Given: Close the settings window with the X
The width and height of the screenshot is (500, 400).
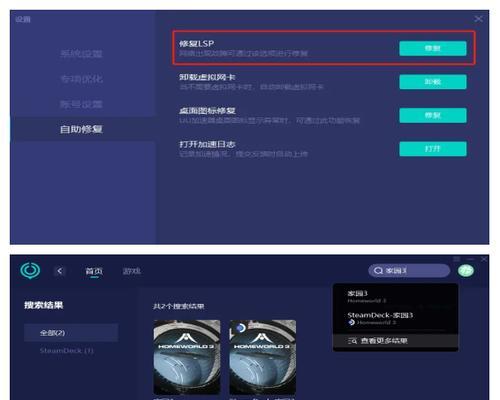Looking at the screenshot, I should (478, 19).
